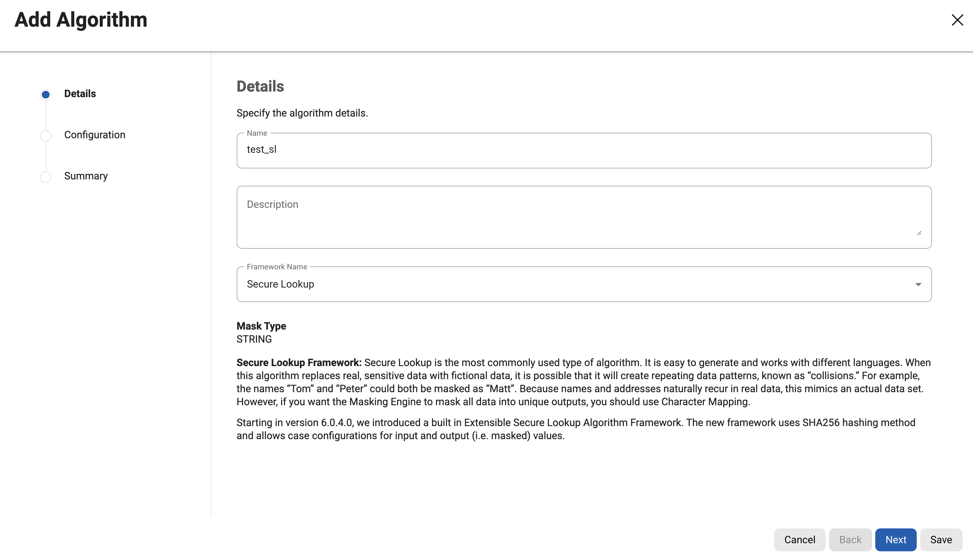Save the algorithm with Save button
973x560 pixels.
pyautogui.click(x=941, y=540)
